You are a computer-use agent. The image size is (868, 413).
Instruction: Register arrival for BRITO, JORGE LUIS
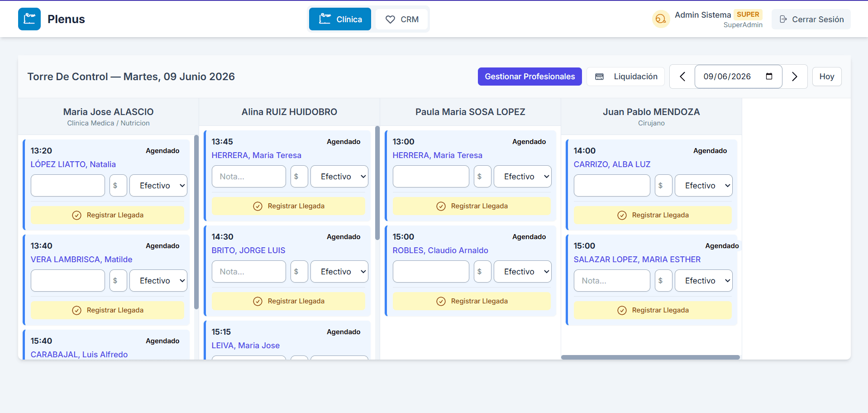[x=289, y=301]
